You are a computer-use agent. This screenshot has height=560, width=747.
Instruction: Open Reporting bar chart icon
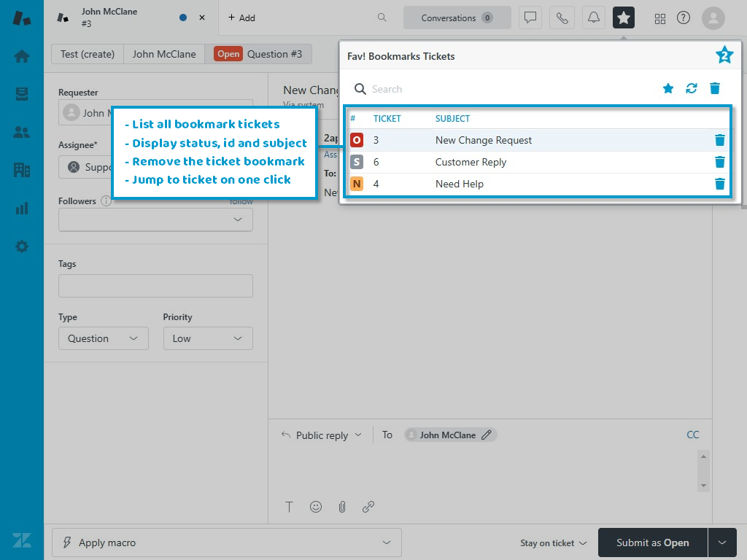[x=22, y=209]
